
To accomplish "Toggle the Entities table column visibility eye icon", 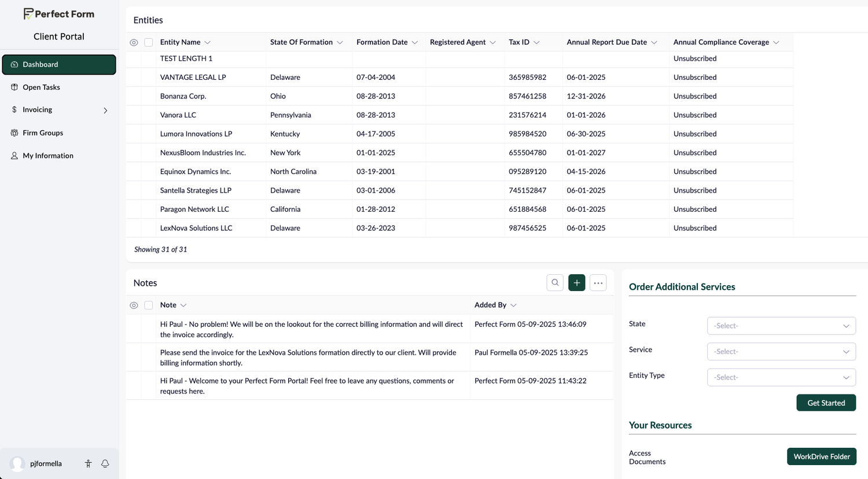I will point(134,42).
